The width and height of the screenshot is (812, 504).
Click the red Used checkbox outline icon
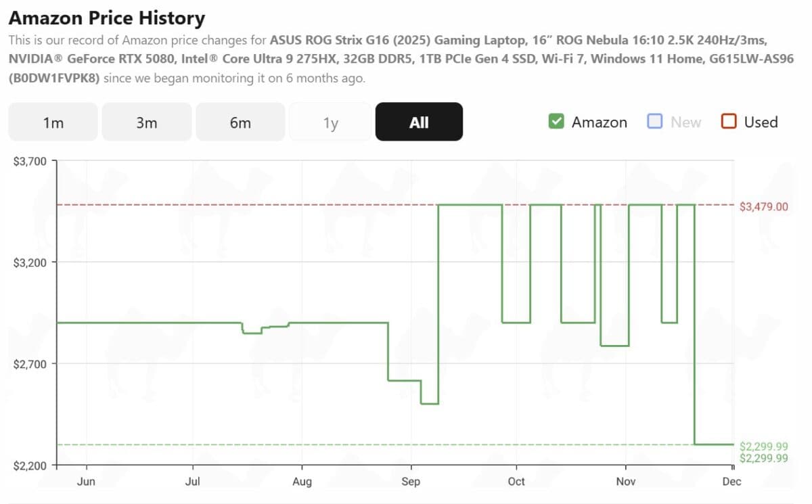click(x=728, y=121)
